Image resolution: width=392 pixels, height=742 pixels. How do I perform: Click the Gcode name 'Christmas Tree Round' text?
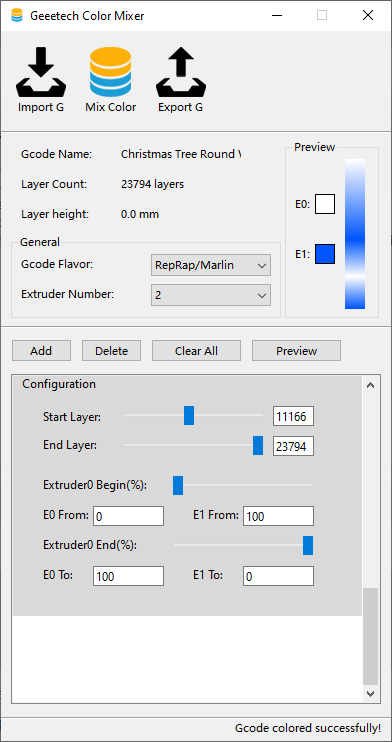tap(181, 154)
